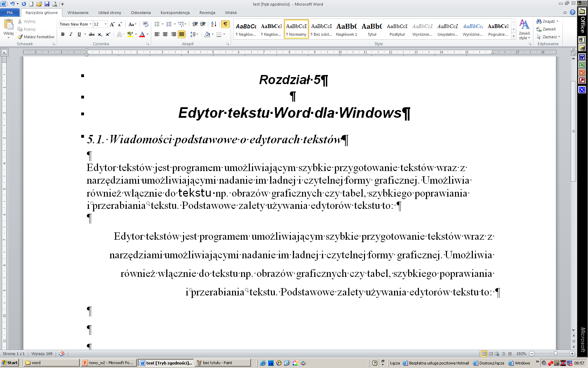Click the Zamień replace button
The height and width of the screenshot is (368, 588).
pyautogui.click(x=546, y=29)
